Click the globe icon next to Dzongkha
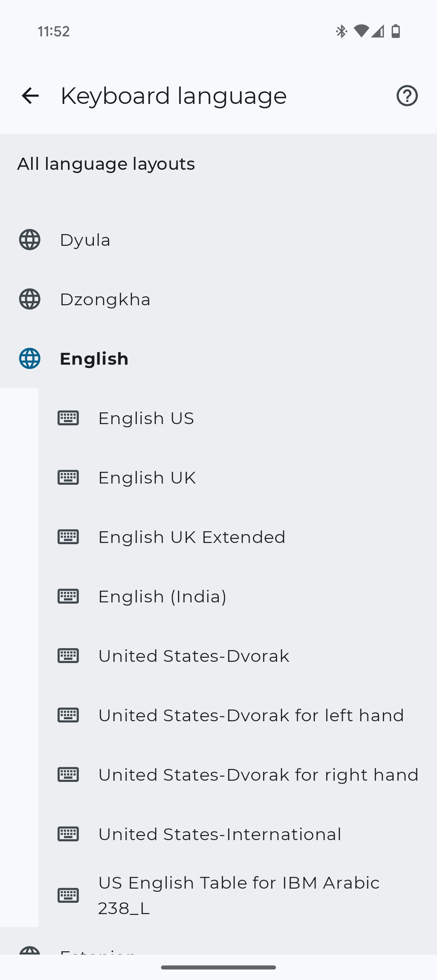The width and height of the screenshot is (437, 980). click(x=29, y=299)
